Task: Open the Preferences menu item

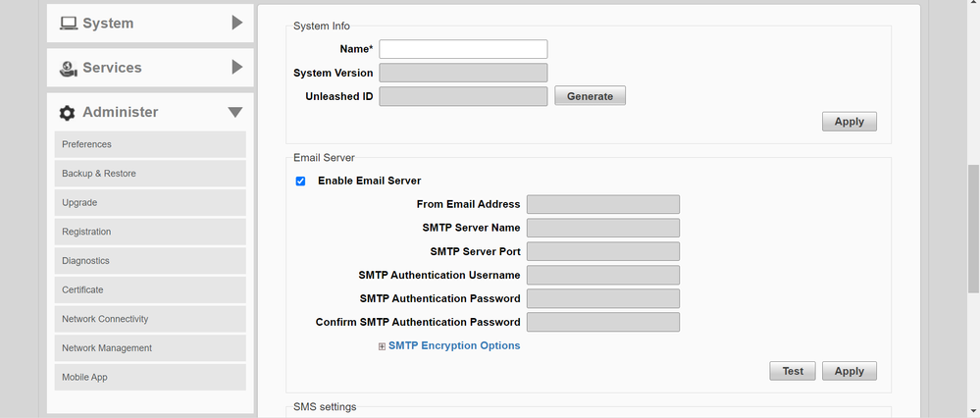Action: 150,144
